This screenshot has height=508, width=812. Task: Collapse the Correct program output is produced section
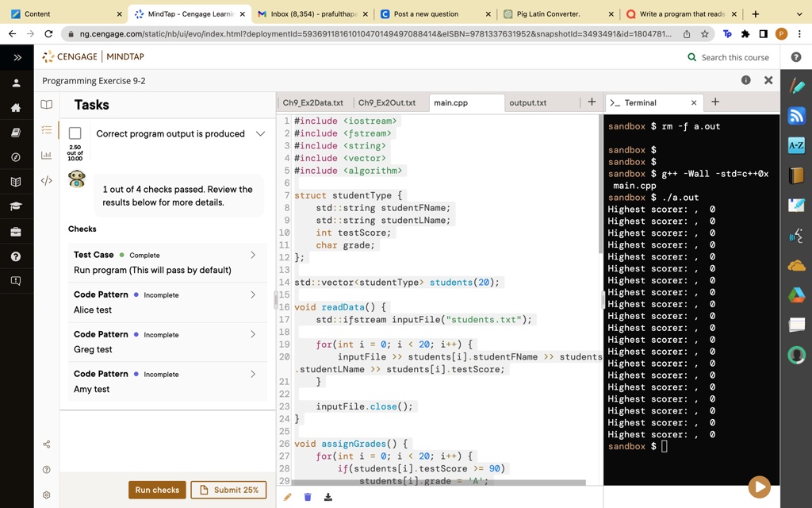tap(262, 133)
